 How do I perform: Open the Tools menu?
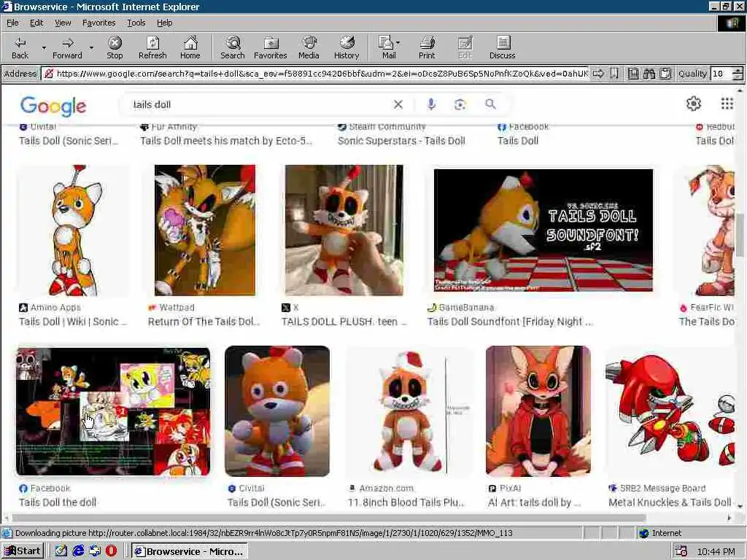(136, 23)
